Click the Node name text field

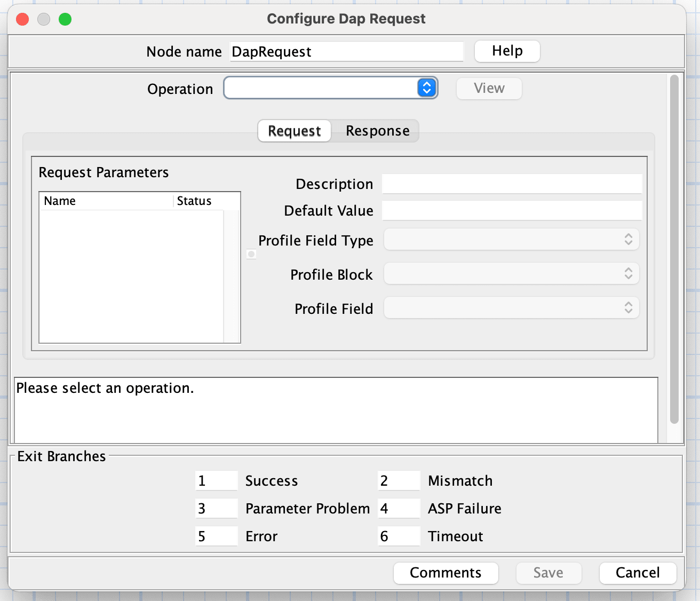[346, 51]
